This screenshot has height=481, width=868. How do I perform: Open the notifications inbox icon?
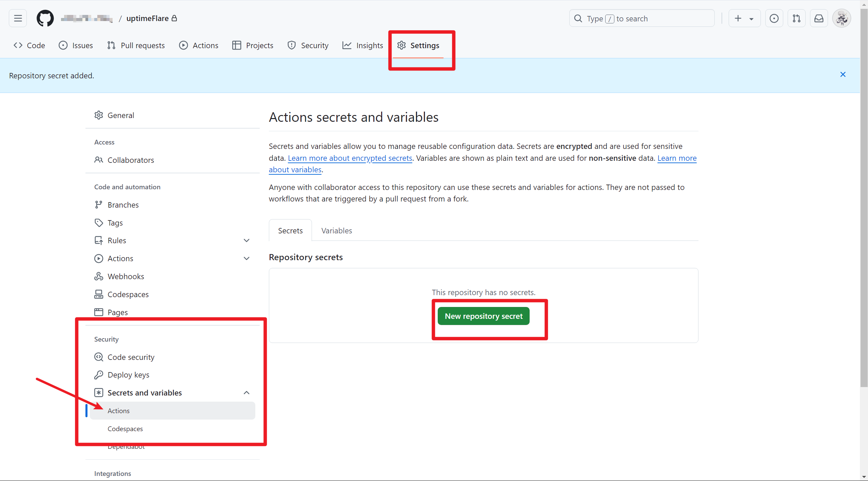click(819, 18)
